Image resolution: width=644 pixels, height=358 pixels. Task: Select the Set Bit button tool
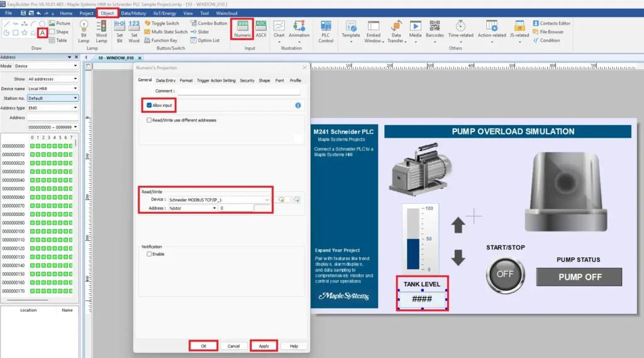[x=119, y=31]
